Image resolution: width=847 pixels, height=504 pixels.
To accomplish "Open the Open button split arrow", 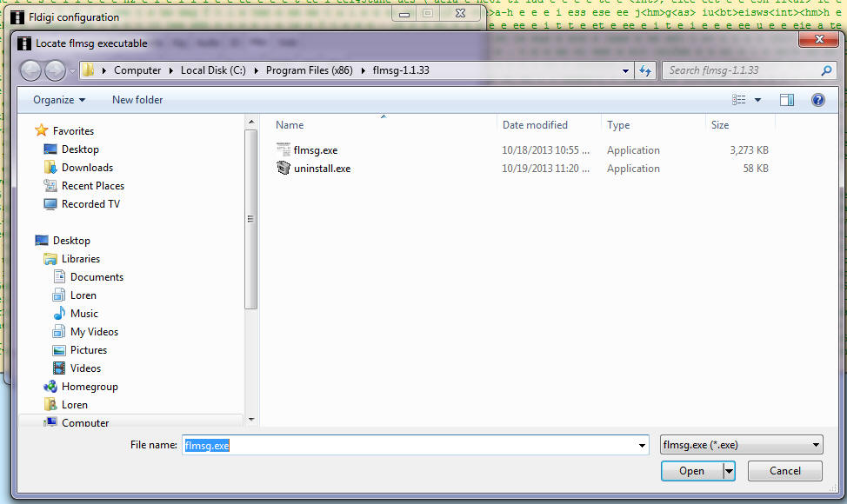I will [x=730, y=471].
